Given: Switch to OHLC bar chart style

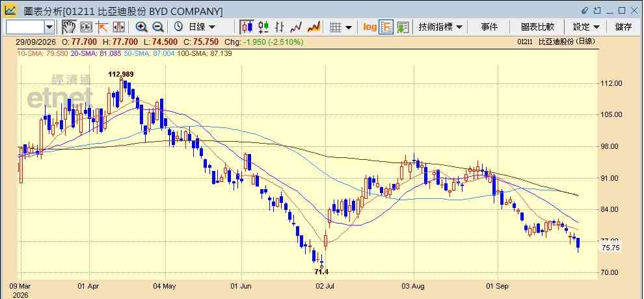Looking at the screenshot, I should [280, 27].
